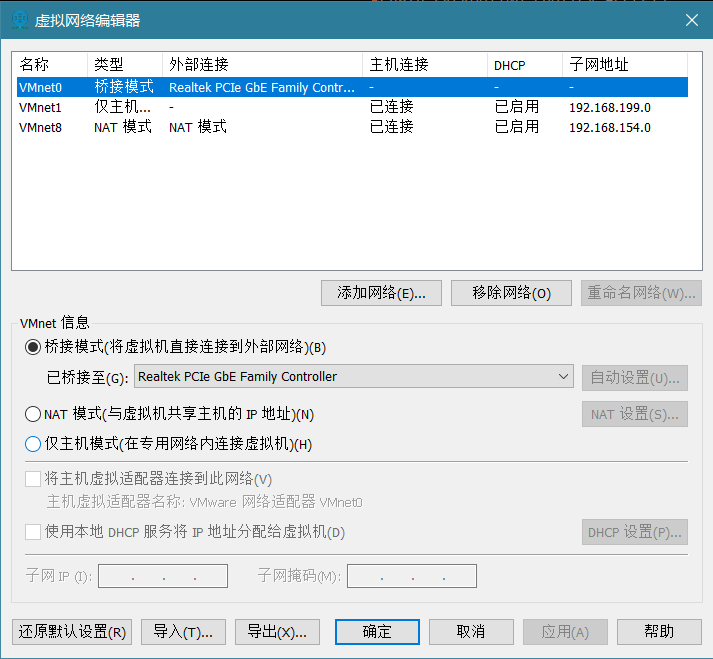Click the 子网 IP input field
Screen dimensions: 713x659
(163, 576)
